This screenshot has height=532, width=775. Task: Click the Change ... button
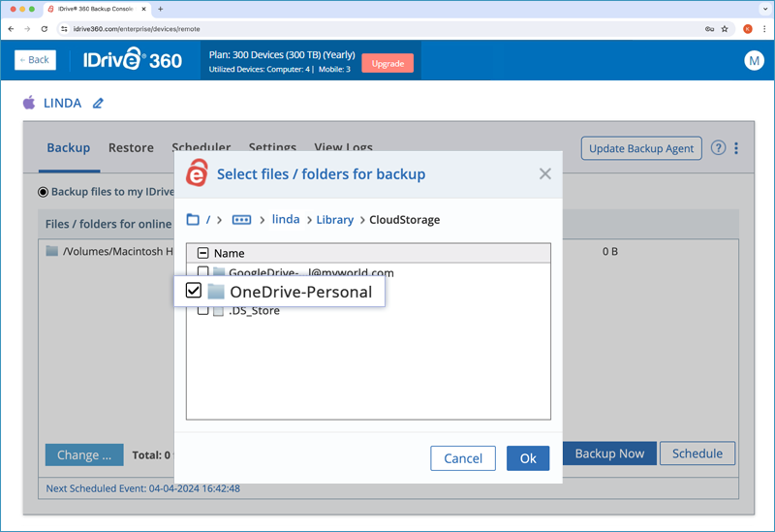(84, 454)
